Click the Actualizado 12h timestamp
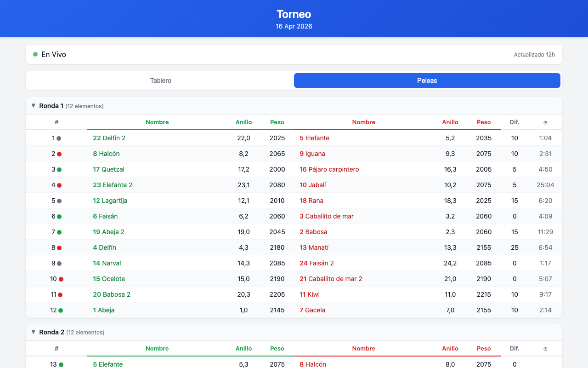 pos(534,55)
